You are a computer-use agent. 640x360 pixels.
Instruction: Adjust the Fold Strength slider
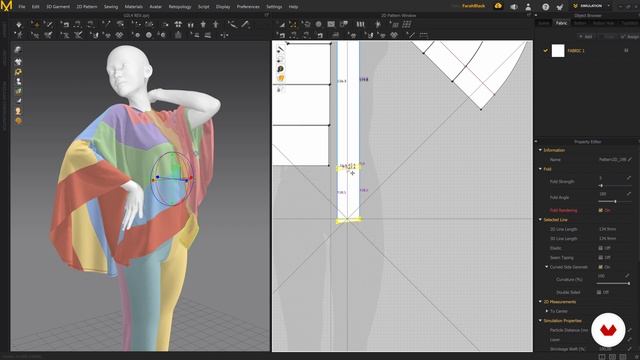[615, 186]
